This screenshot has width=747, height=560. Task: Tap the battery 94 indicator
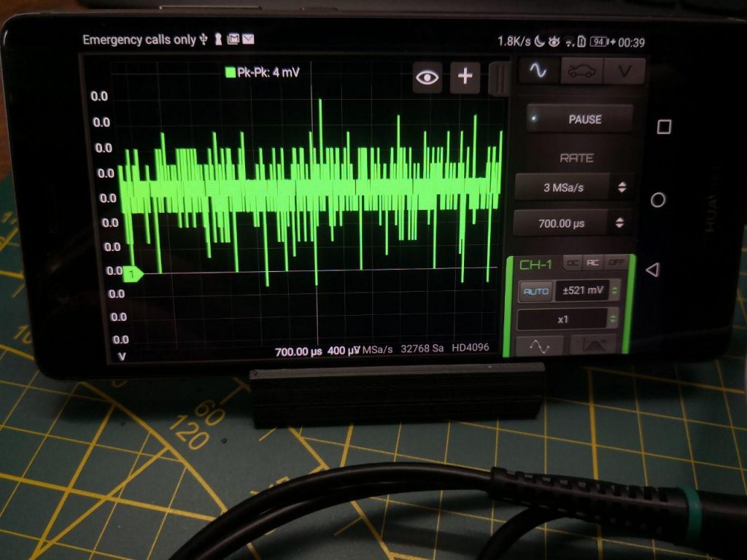[x=598, y=42]
